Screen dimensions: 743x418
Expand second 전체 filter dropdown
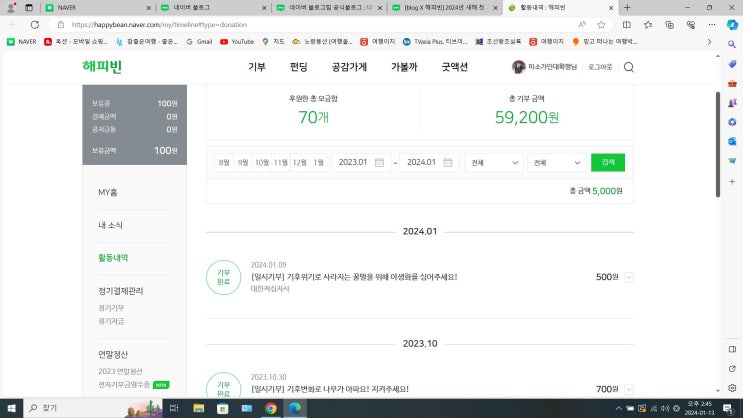[556, 163]
